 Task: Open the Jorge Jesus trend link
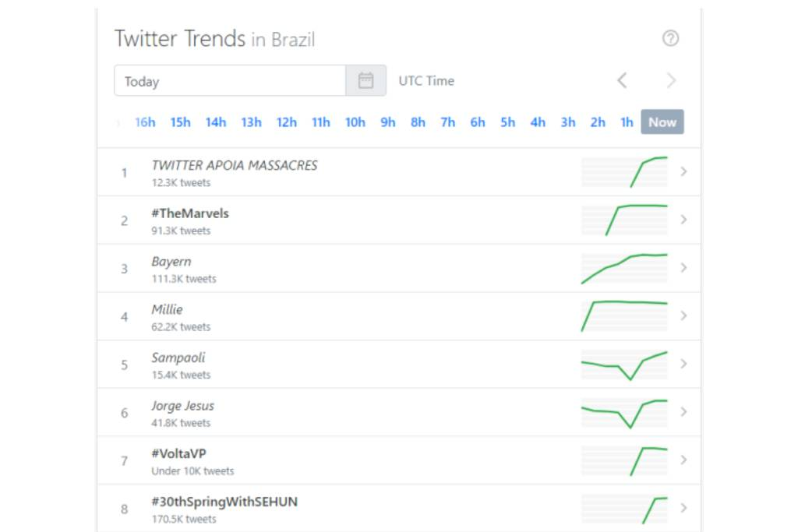pyautogui.click(x=182, y=406)
